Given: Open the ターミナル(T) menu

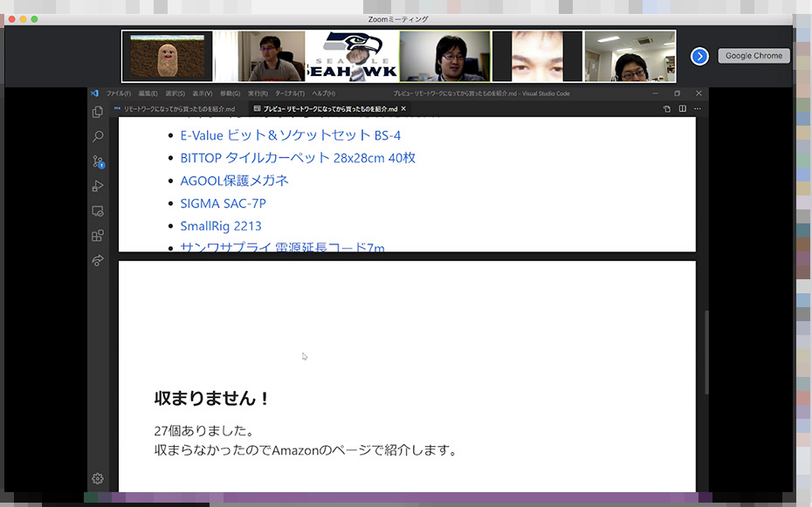Looking at the screenshot, I should pos(290,93).
